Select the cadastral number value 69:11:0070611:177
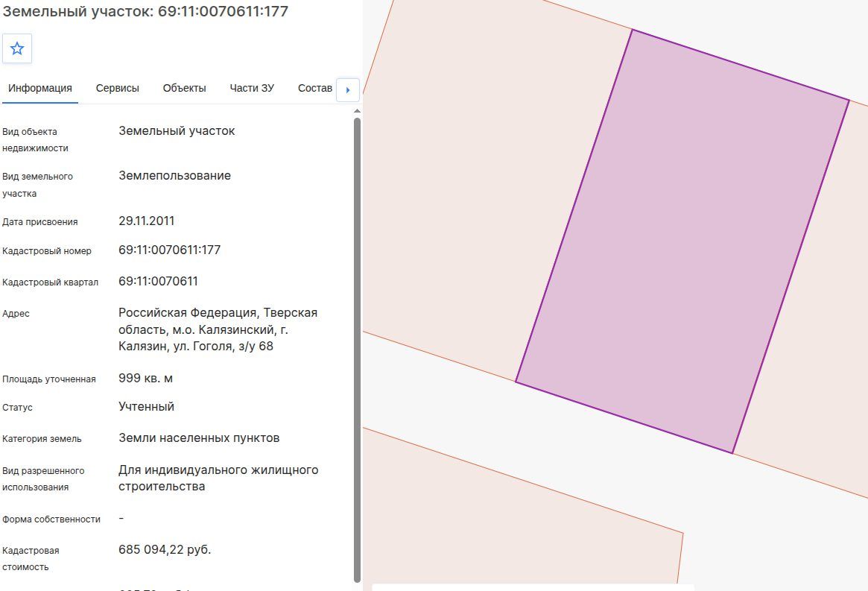 169,250
